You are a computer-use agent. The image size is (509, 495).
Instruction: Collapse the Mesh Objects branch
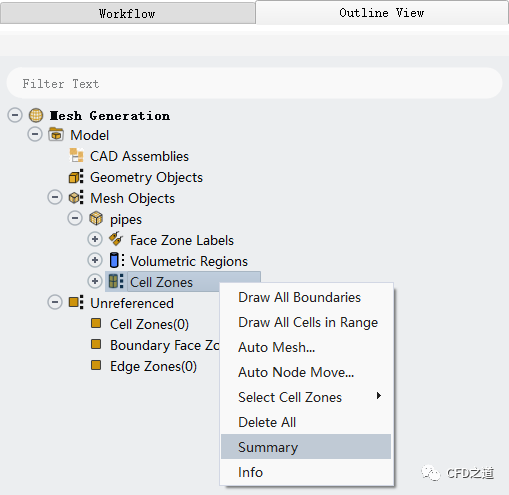(55, 197)
